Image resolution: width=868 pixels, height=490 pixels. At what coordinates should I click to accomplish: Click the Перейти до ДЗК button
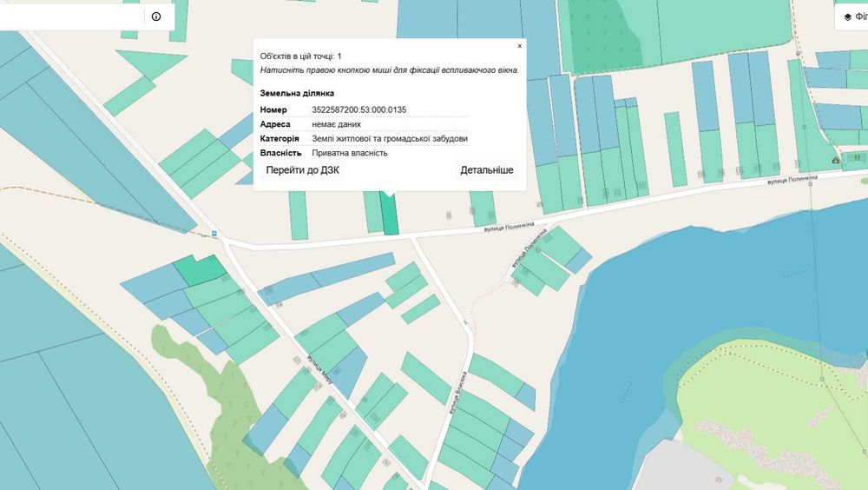tap(303, 170)
